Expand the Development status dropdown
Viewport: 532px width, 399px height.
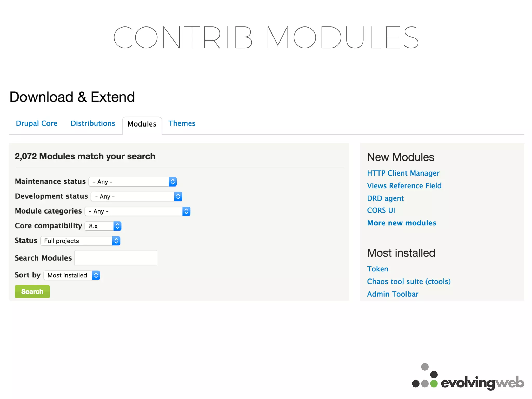click(137, 197)
